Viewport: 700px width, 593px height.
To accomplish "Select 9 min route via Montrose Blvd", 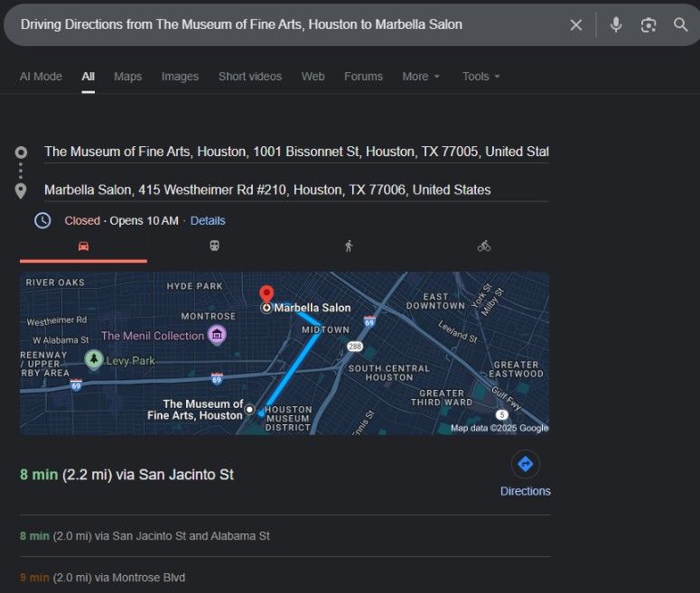I will [102, 578].
